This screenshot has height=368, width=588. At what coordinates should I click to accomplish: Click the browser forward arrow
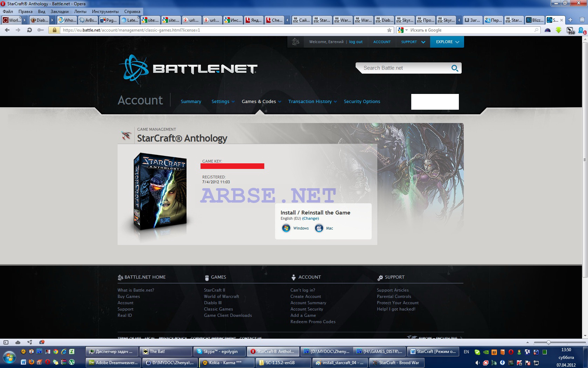(18, 30)
